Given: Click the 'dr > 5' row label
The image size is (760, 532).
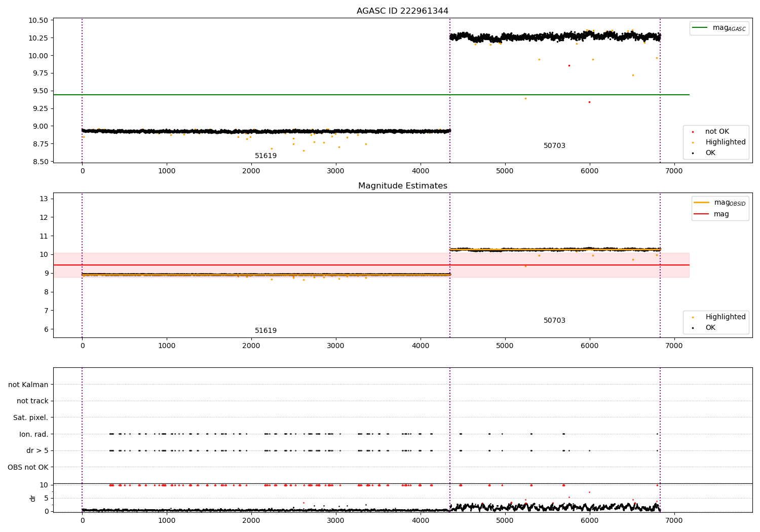Looking at the screenshot, I should (37, 451).
